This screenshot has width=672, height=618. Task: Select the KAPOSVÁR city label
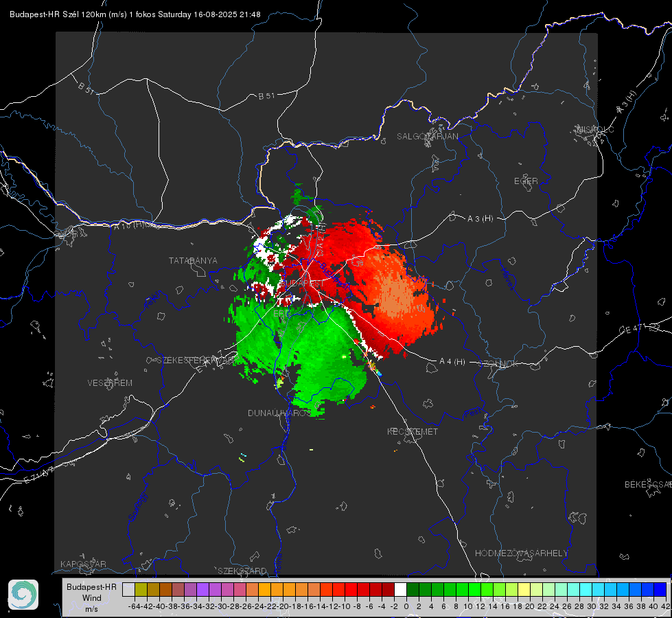point(83,564)
